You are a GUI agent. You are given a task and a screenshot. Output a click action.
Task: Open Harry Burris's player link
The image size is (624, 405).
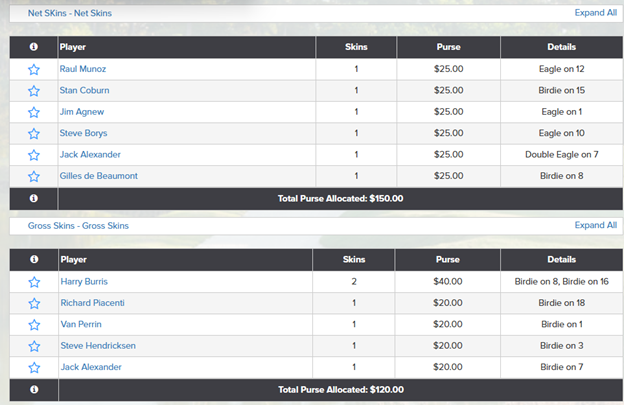coord(83,282)
